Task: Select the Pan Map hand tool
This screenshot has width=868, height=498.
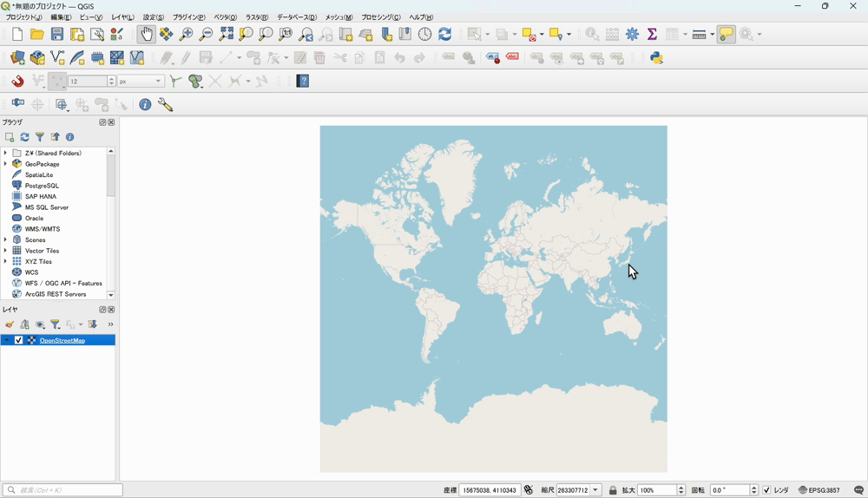Action: pyautogui.click(x=146, y=35)
